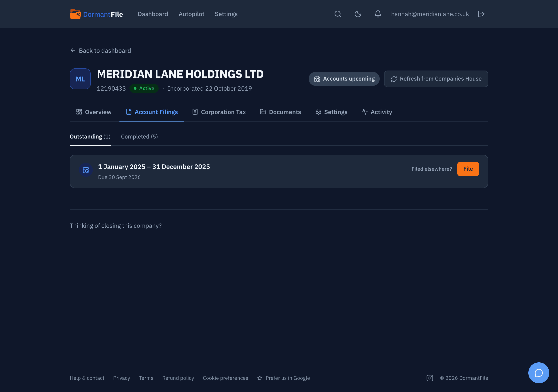Screen dimensions: 558x392
Task: Click company number 12190433
Action: 111,89
